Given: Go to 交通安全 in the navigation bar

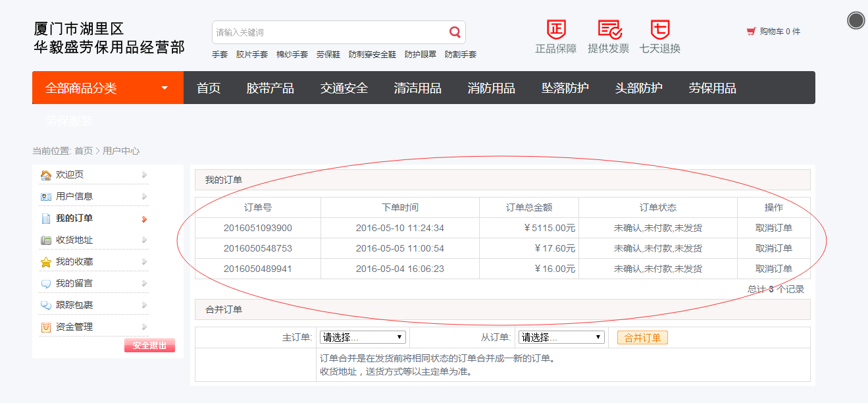Looking at the screenshot, I should click(344, 88).
